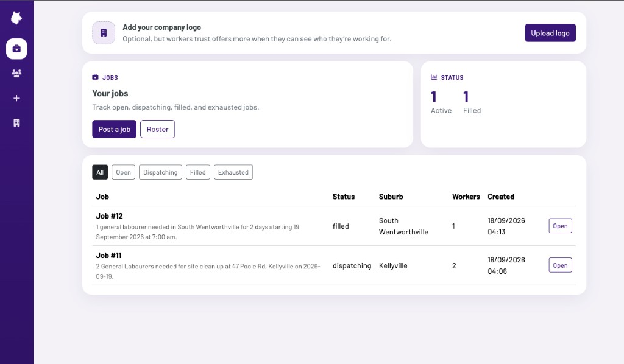Click the building icon beside Add your company logo
Image resolution: width=624 pixels, height=364 pixels.
[x=104, y=33]
